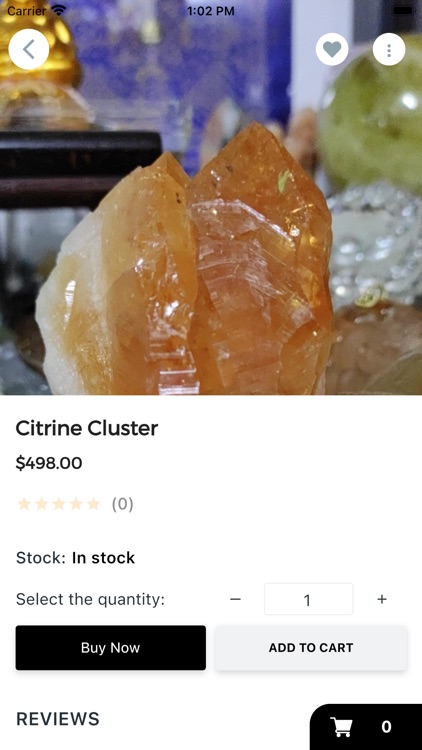The height and width of the screenshot is (750, 422).
Task: Tap the cart item count 0
Action: 386,727
